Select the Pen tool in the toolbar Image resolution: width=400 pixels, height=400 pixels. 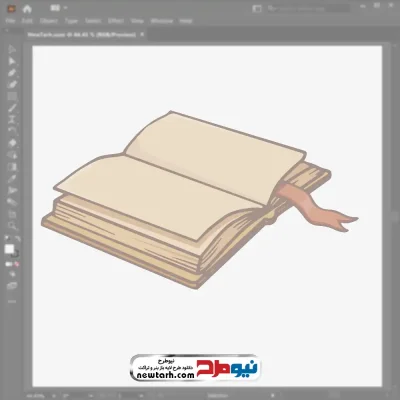pyautogui.click(x=12, y=73)
